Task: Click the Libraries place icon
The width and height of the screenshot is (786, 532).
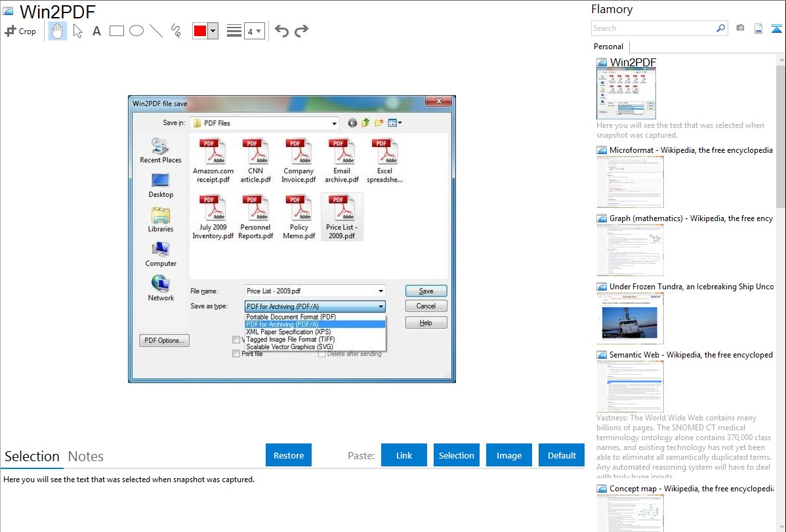Action: coord(160,220)
